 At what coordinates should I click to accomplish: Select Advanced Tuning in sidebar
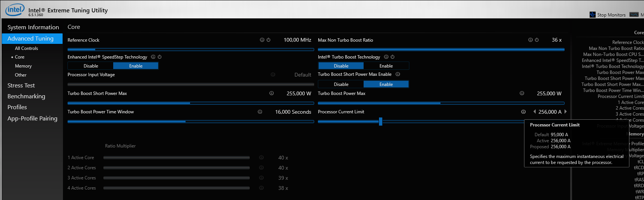32,39
